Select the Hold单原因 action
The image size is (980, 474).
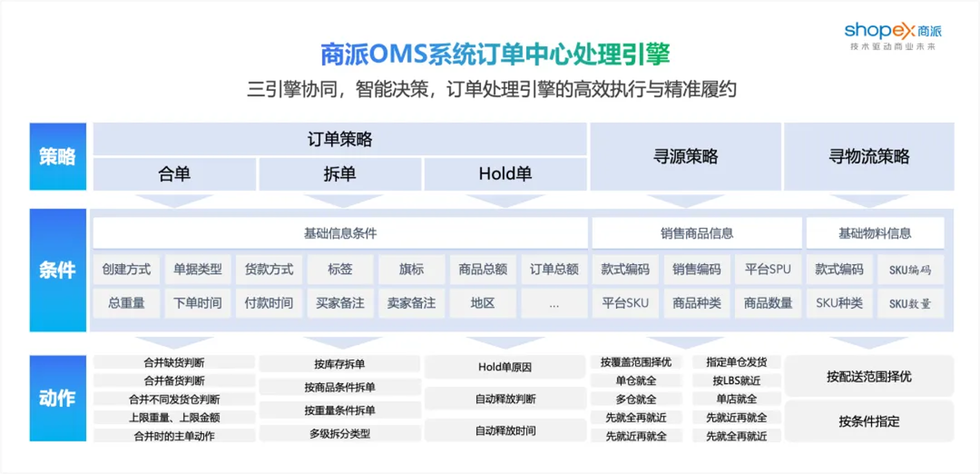[x=505, y=367]
